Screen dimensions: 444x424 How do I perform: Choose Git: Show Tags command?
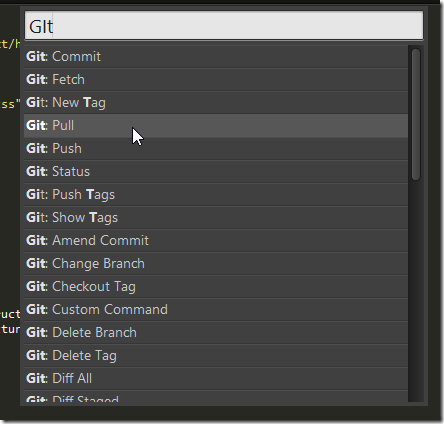(216, 218)
